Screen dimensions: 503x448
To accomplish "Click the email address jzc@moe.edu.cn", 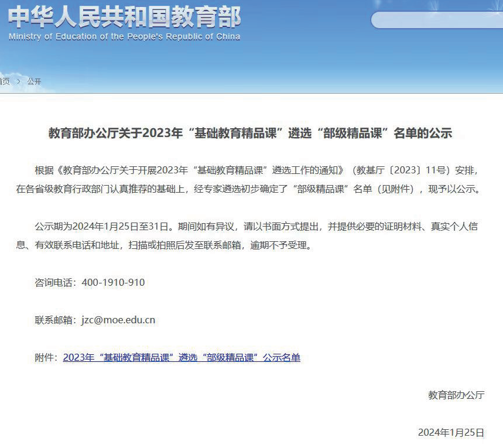I will pos(118,320).
